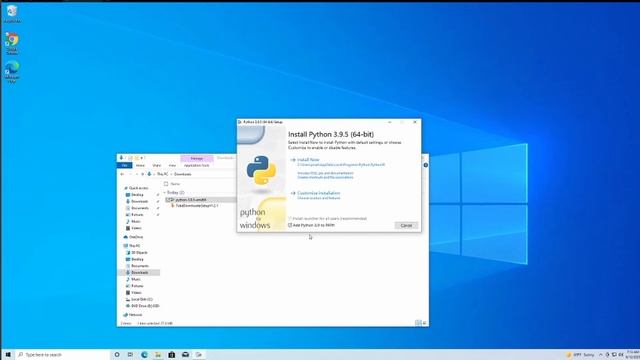640x360 pixels.
Task: Switch to Python installer on the taskbar
Action: [199, 355]
